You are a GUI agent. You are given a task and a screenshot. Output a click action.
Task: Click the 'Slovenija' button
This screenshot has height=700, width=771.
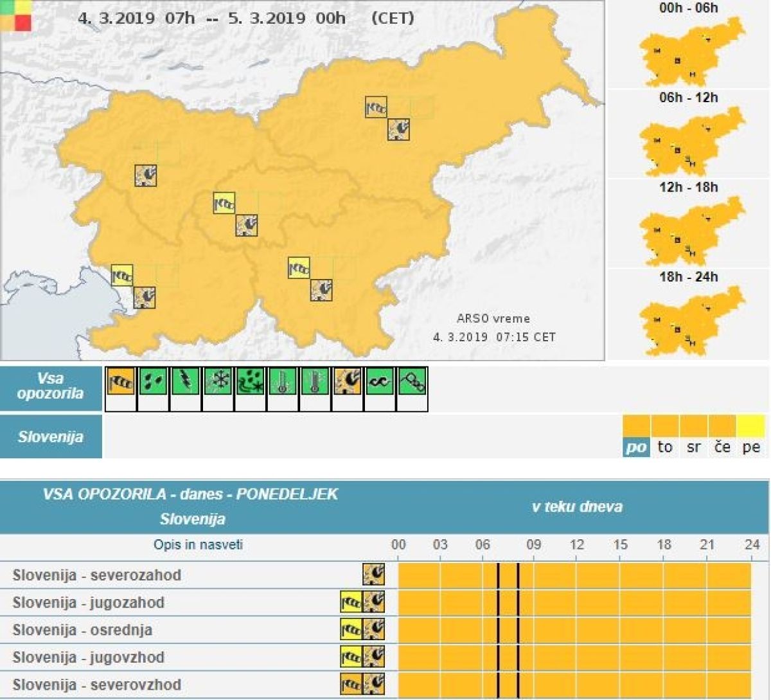click(x=51, y=437)
